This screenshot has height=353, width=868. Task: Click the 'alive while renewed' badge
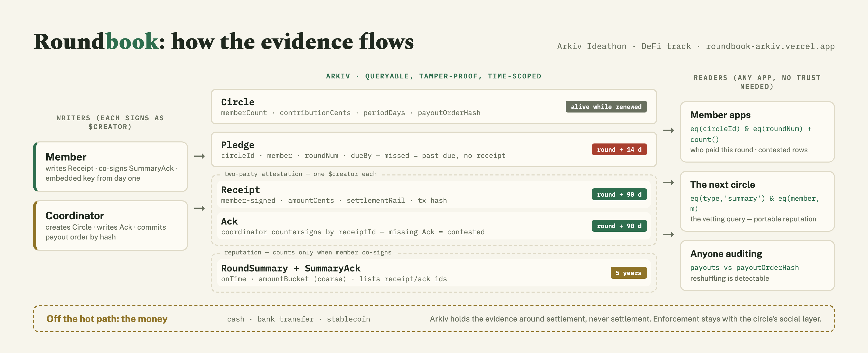(x=606, y=107)
